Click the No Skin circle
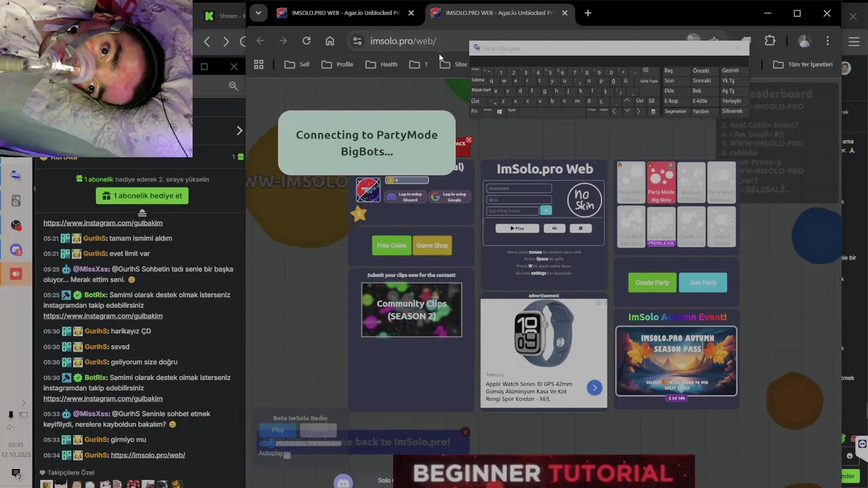868x488 pixels. (x=585, y=200)
